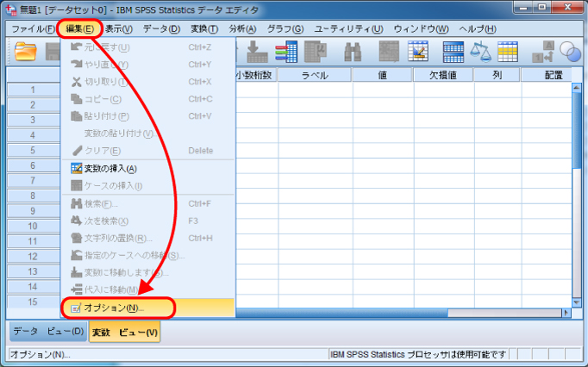Viewport: 588px width, 367px height.
Task: Click the Find binoculars icon in toolbar
Action: [353, 53]
